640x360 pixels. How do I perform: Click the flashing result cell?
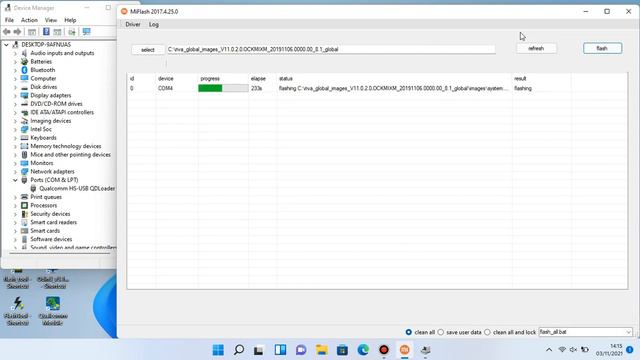tap(523, 88)
